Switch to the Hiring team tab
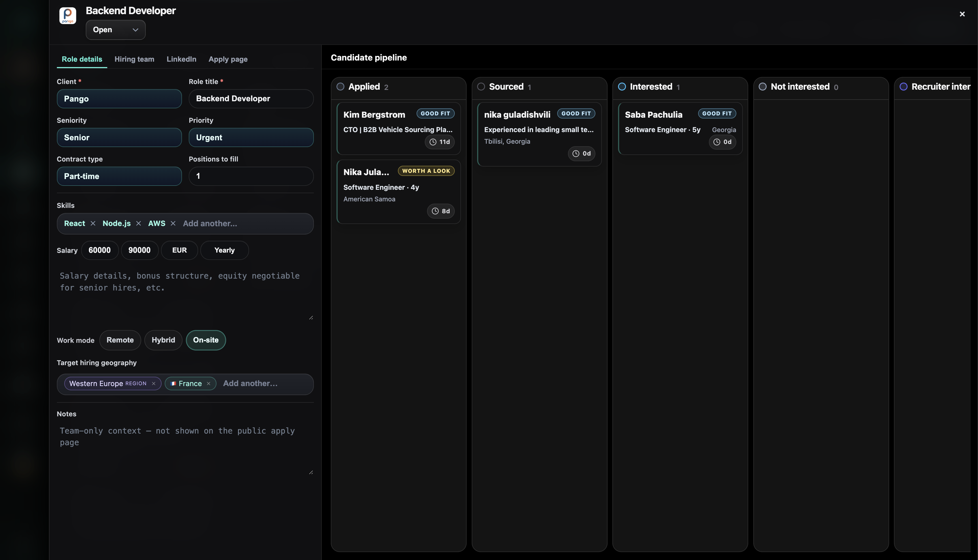Image resolution: width=978 pixels, height=560 pixels. (x=134, y=59)
